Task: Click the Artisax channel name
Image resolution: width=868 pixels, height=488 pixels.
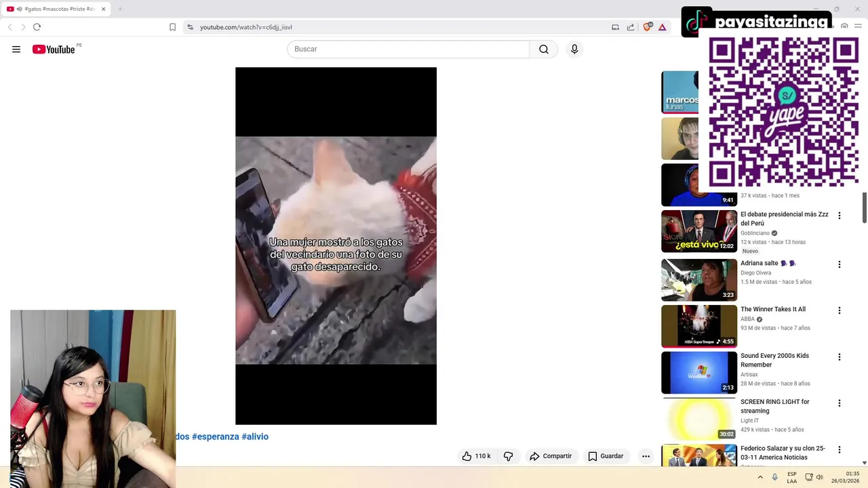Action: coord(749,374)
